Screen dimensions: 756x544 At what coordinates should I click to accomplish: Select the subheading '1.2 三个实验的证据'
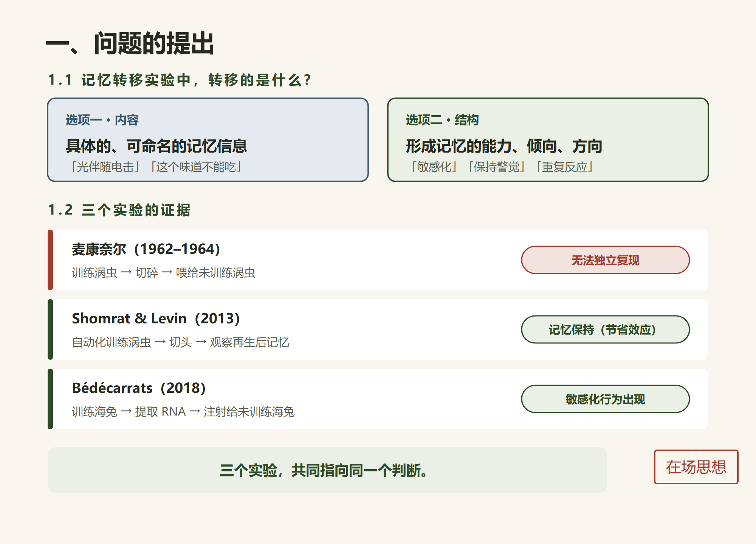pyautogui.click(x=119, y=210)
